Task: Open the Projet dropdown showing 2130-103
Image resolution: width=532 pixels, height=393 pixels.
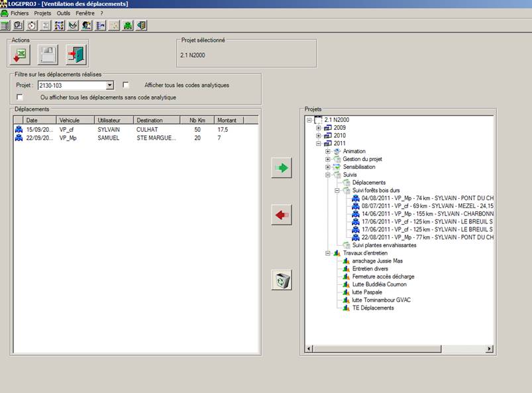Action: [110, 85]
